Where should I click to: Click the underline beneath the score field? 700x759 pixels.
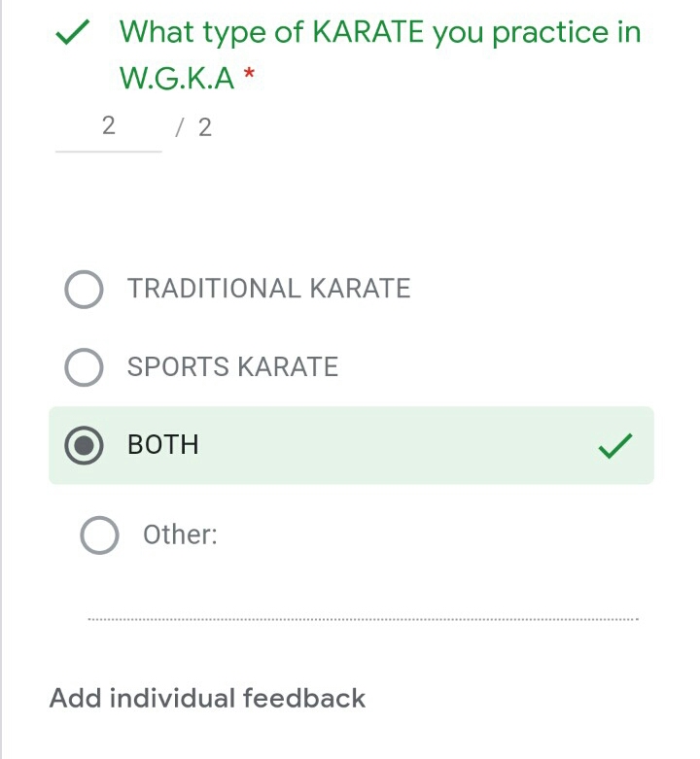click(108, 151)
